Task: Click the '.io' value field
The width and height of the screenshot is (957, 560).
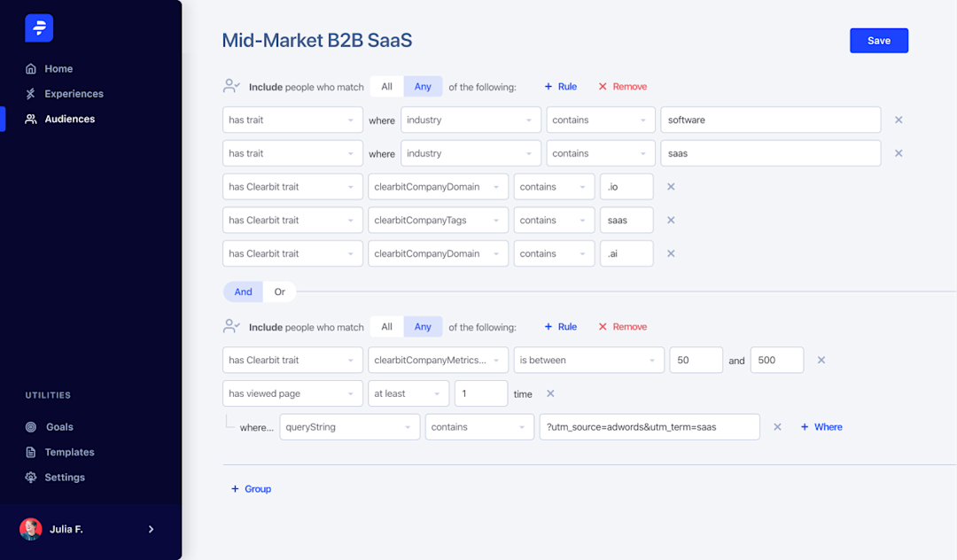Action: 626,187
